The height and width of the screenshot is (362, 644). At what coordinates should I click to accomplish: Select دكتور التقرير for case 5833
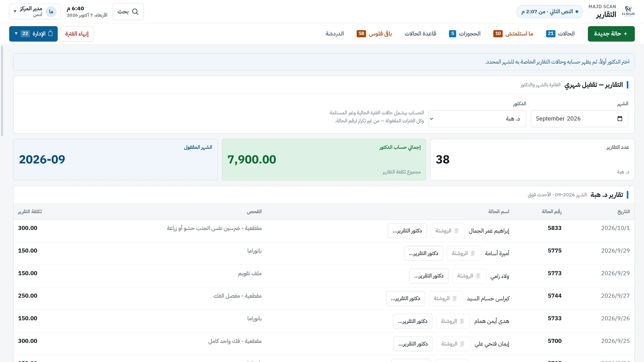tap(407, 231)
